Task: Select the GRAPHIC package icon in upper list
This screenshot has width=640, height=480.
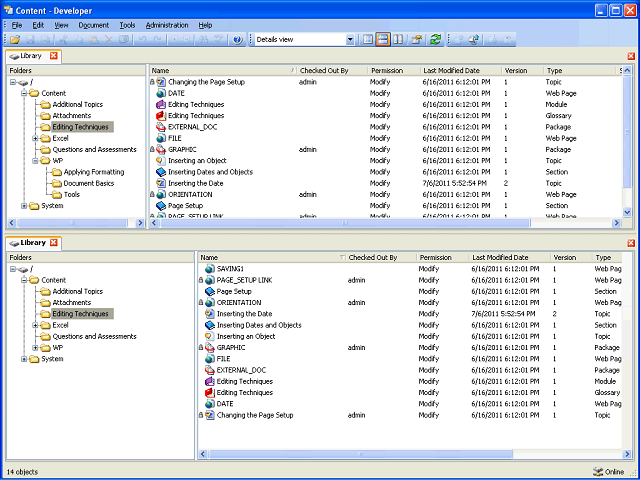Action: [161, 149]
